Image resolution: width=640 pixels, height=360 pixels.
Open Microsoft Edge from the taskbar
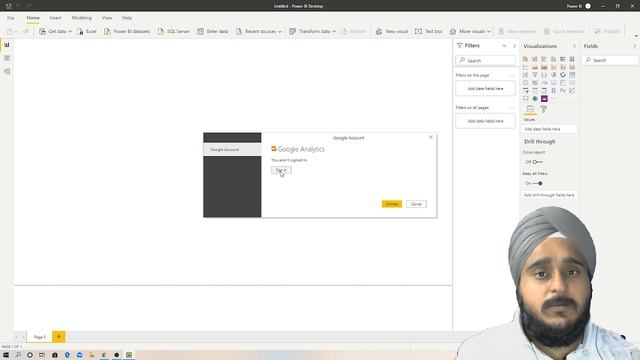tap(67, 355)
